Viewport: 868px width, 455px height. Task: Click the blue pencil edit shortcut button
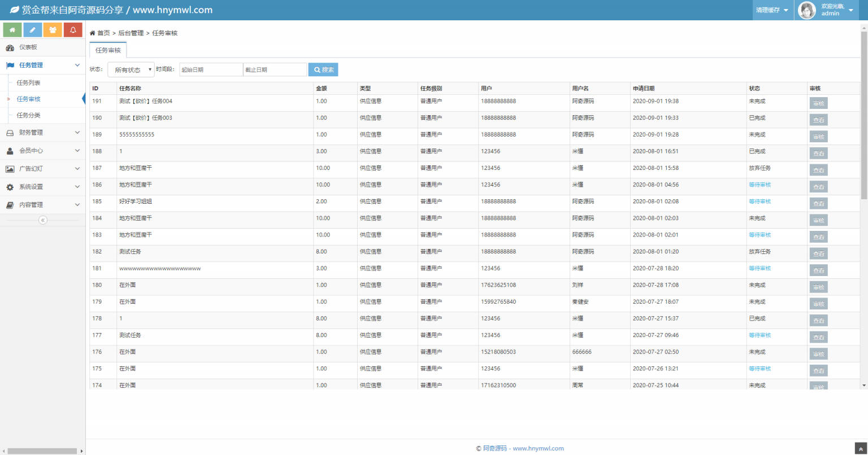(x=33, y=30)
